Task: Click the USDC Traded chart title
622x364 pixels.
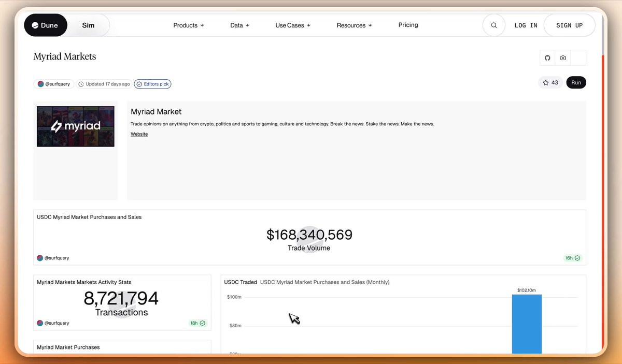Action: click(x=241, y=282)
